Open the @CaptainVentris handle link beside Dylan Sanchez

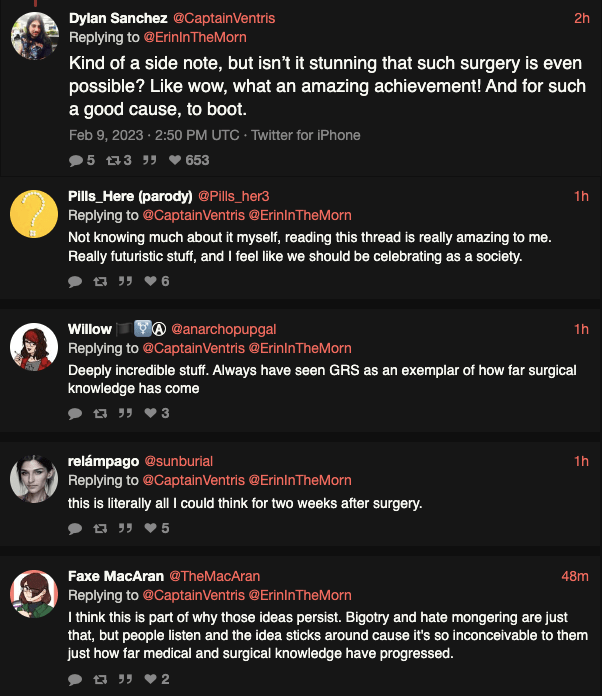(230, 18)
